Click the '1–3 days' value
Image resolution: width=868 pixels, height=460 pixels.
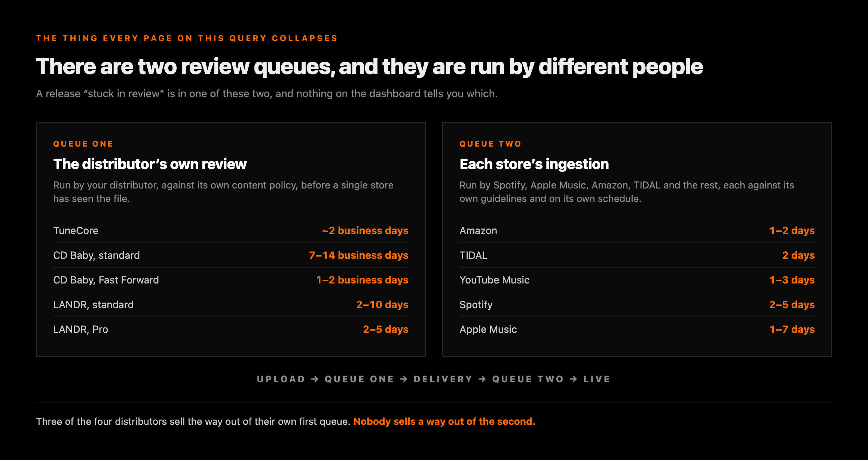pyautogui.click(x=792, y=280)
